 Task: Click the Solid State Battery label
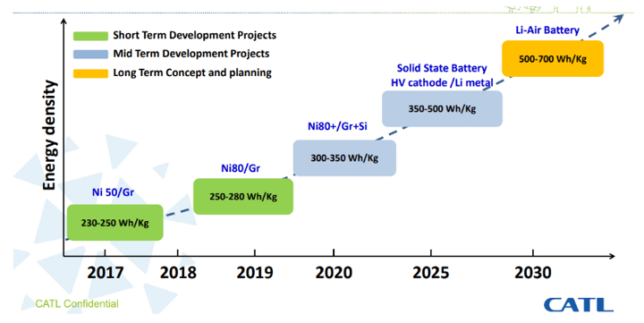click(442, 68)
